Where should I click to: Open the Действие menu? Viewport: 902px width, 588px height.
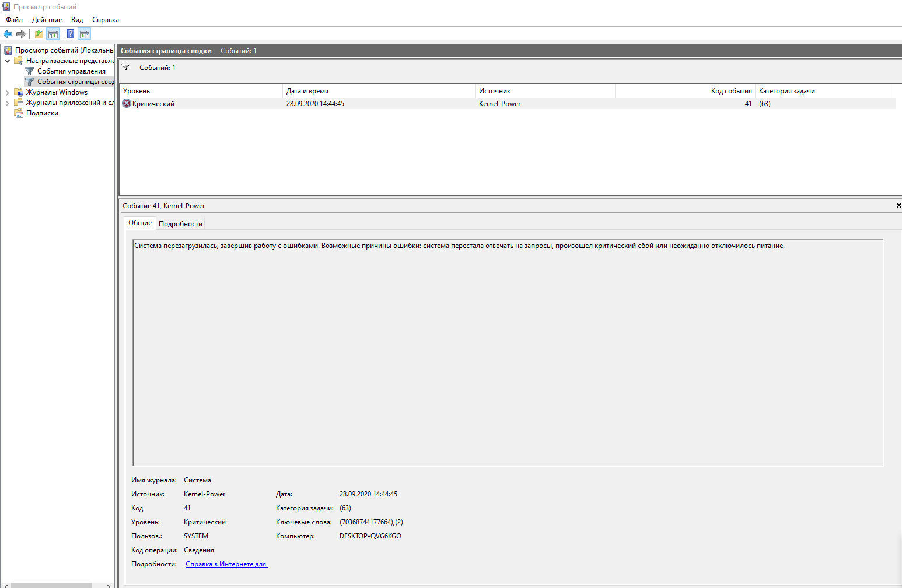pyautogui.click(x=47, y=20)
